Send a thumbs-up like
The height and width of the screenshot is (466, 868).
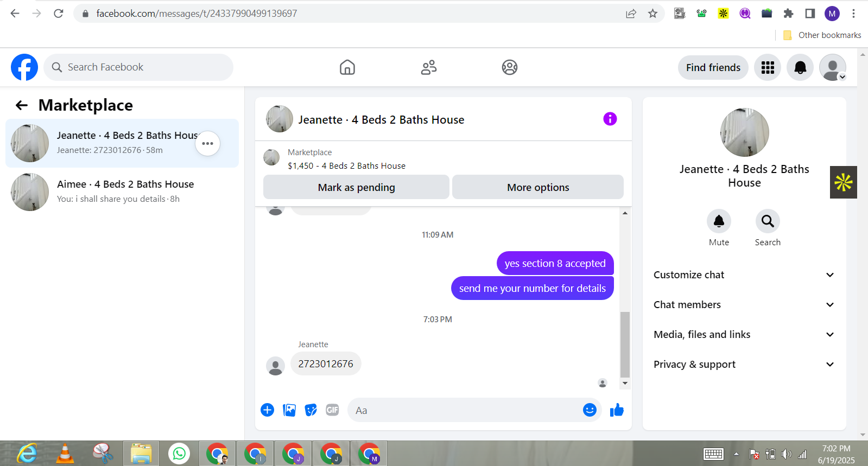[617, 410]
